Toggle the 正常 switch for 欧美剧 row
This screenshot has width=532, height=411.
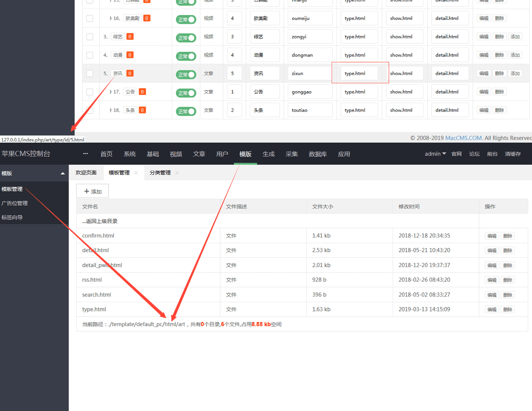point(186,19)
